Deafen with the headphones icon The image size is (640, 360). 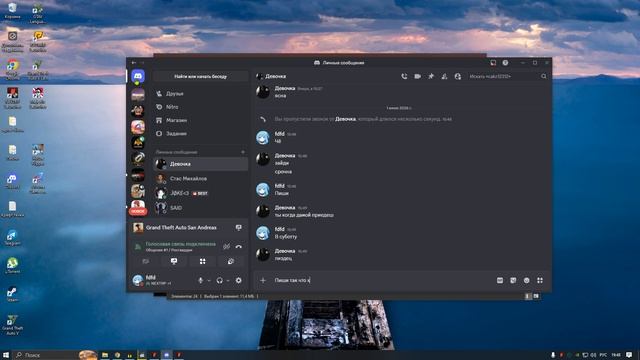(220, 280)
